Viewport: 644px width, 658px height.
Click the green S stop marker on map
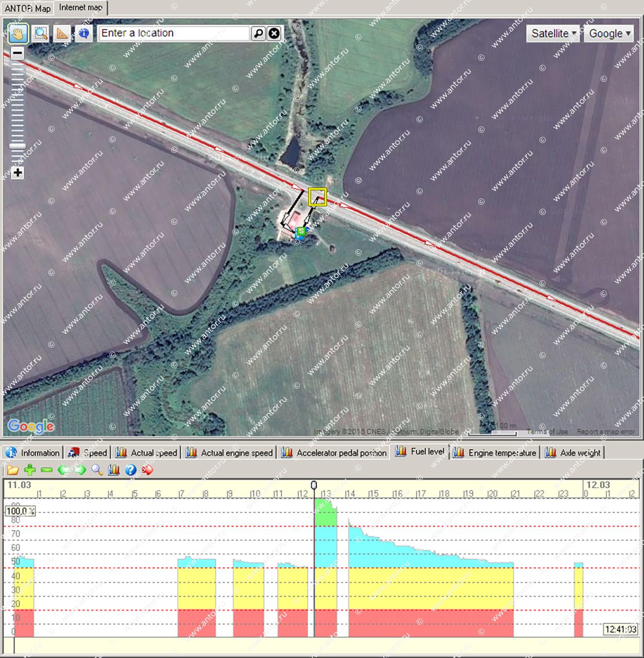point(301,232)
